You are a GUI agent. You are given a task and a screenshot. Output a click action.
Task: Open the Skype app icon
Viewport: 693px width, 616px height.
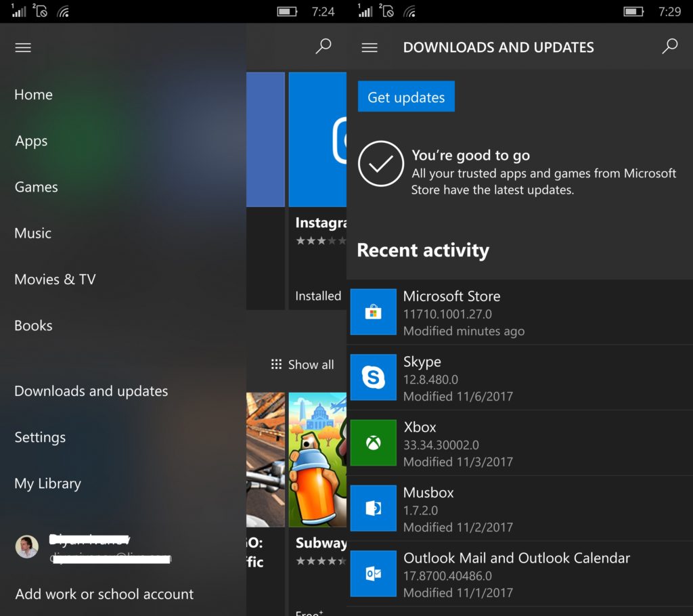click(x=373, y=378)
